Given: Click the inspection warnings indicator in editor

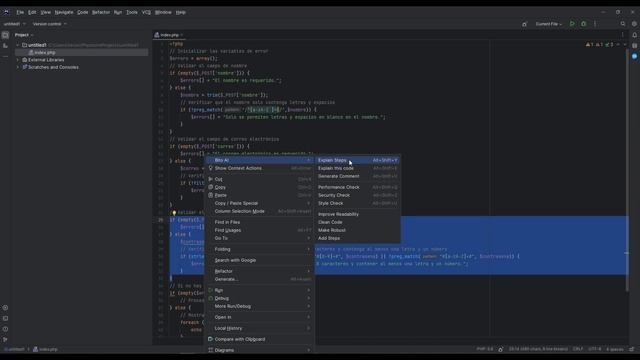Looking at the screenshot, I should [x=600, y=44].
